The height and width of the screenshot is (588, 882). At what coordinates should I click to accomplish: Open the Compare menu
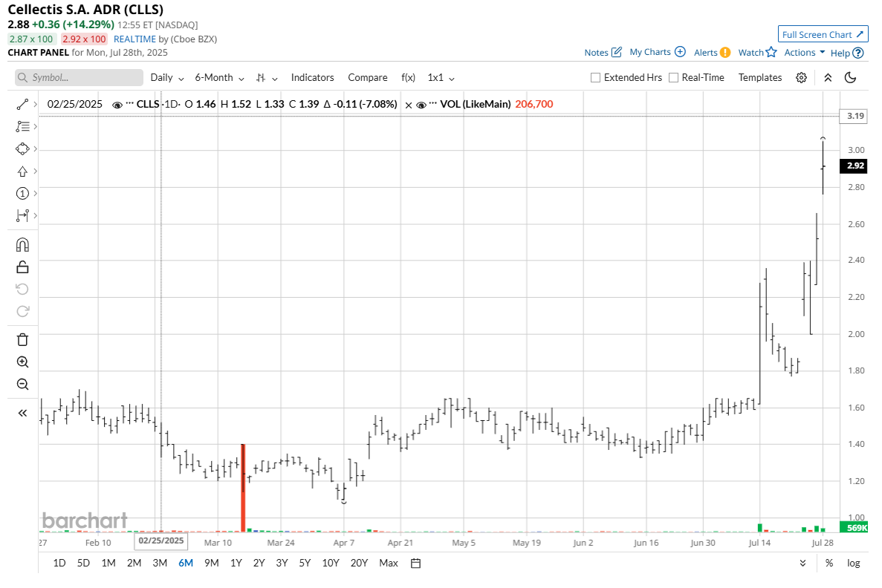click(x=367, y=77)
